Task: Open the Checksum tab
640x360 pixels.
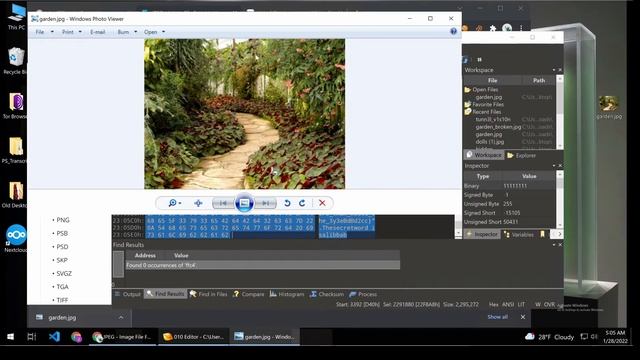Action: click(327, 294)
